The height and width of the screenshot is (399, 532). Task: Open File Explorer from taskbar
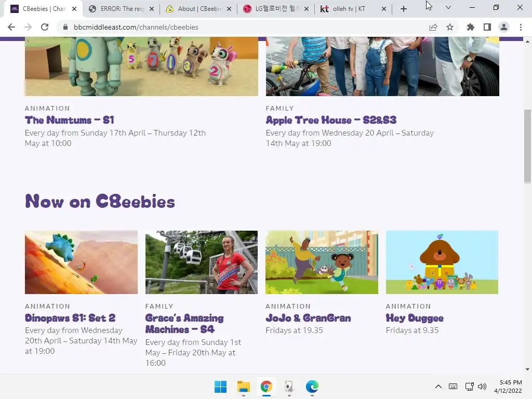pyautogui.click(x=243, y=387)
